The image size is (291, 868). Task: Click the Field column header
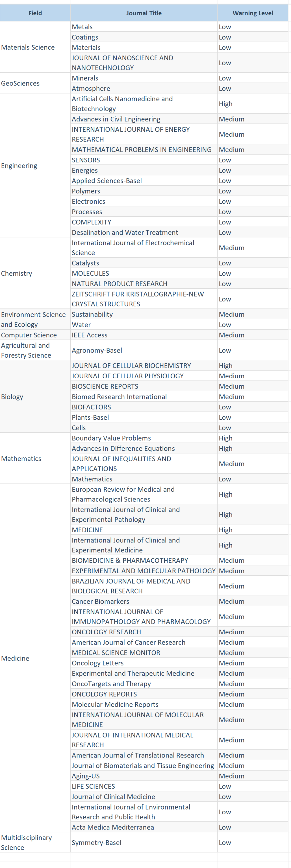(x=35, y=13)
